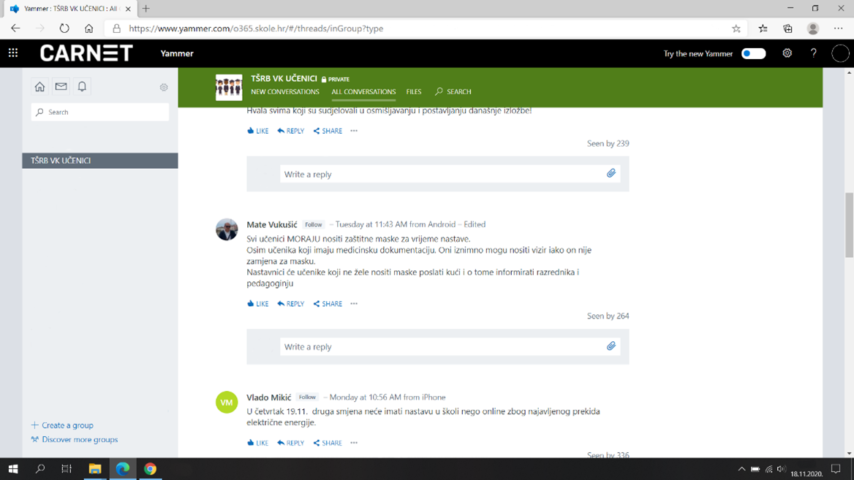
Task: Open the inbox envelope icon
Action: [61, 87]
